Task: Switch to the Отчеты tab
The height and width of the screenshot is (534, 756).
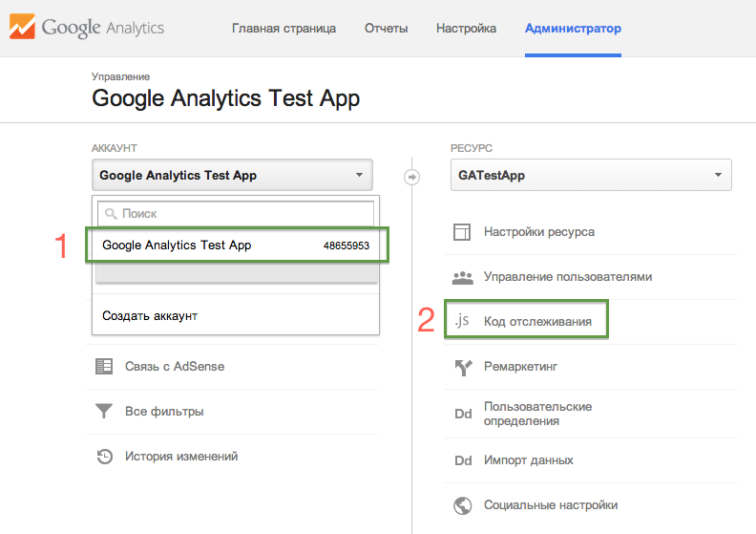Action: coord(387,29)
